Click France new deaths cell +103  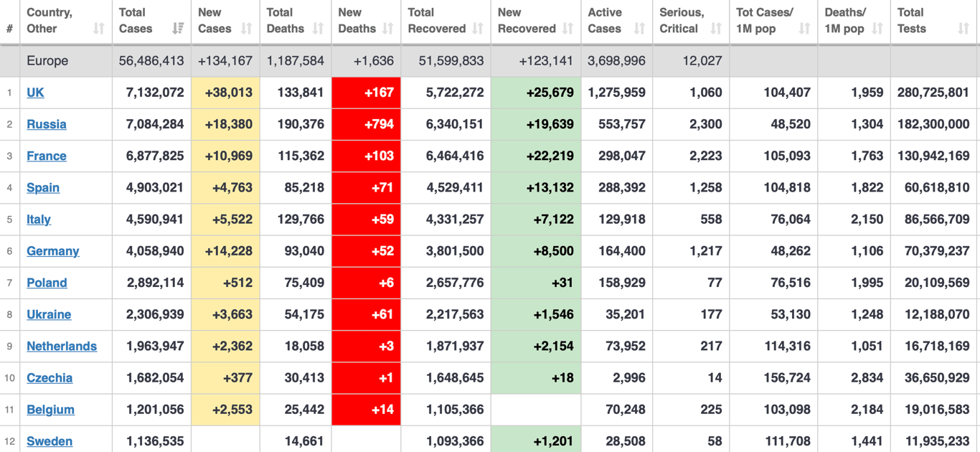366,156
